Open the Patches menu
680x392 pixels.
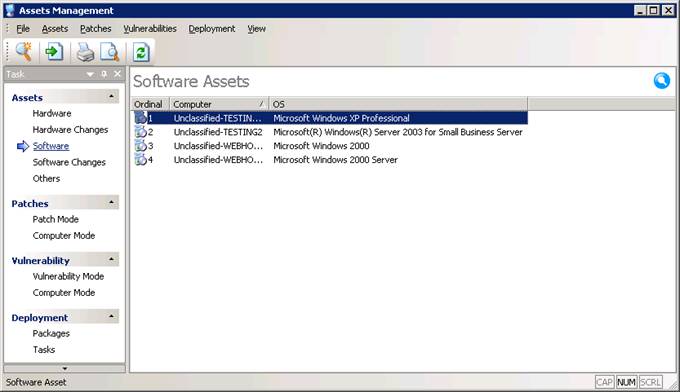(95, 29)
